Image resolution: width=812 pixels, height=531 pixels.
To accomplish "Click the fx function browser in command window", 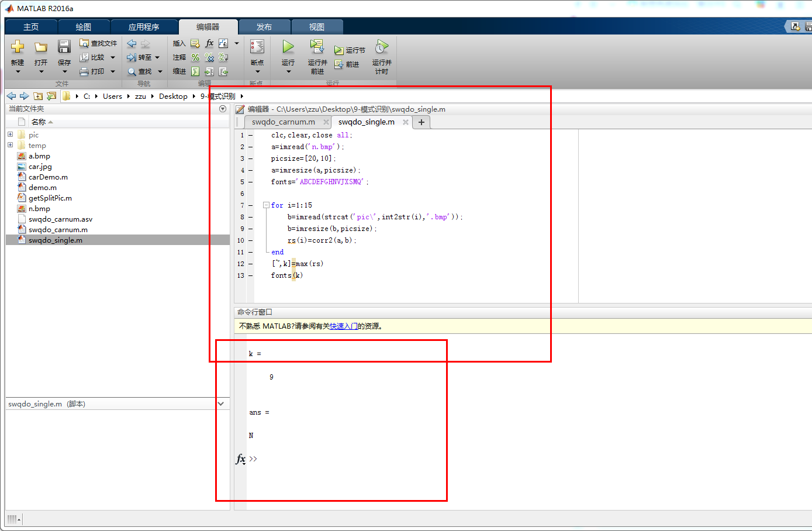I will (240, 459).
